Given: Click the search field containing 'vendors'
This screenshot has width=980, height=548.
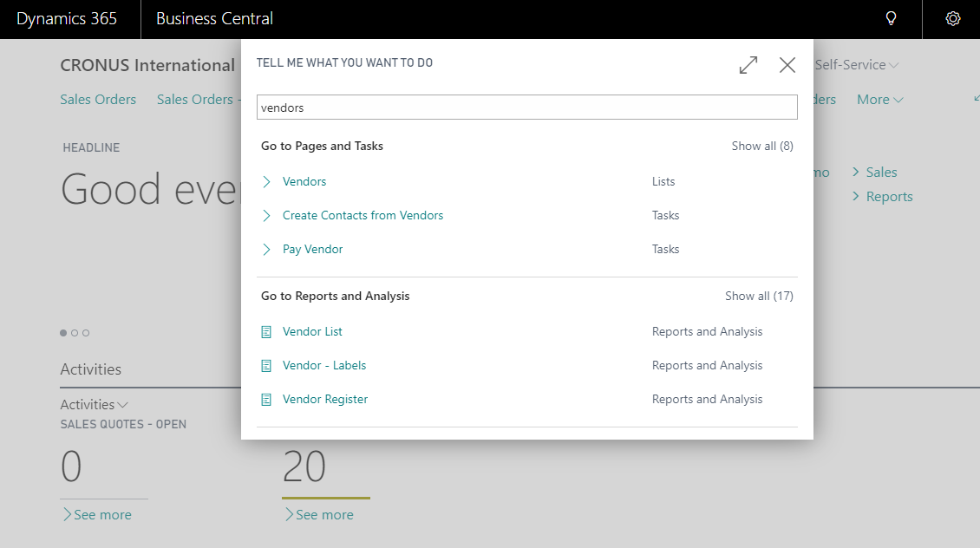Looking at the screenshot, I should (527, 108).
